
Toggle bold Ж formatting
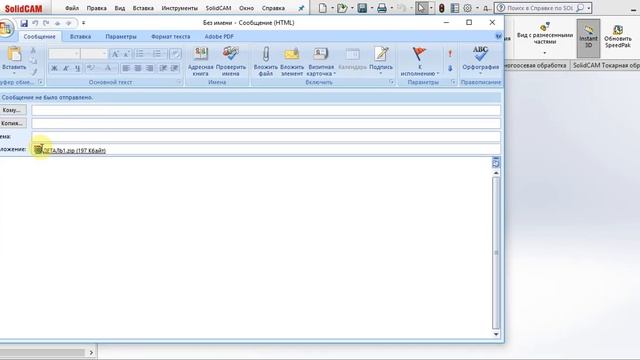click(54, 68)
